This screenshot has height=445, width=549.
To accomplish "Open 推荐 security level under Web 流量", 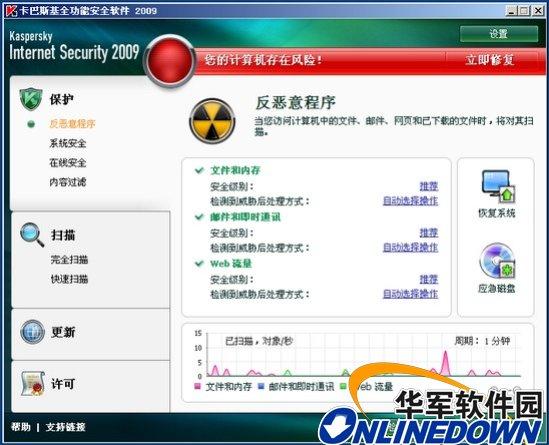I will pyautogui.click(x=429, y=279).
